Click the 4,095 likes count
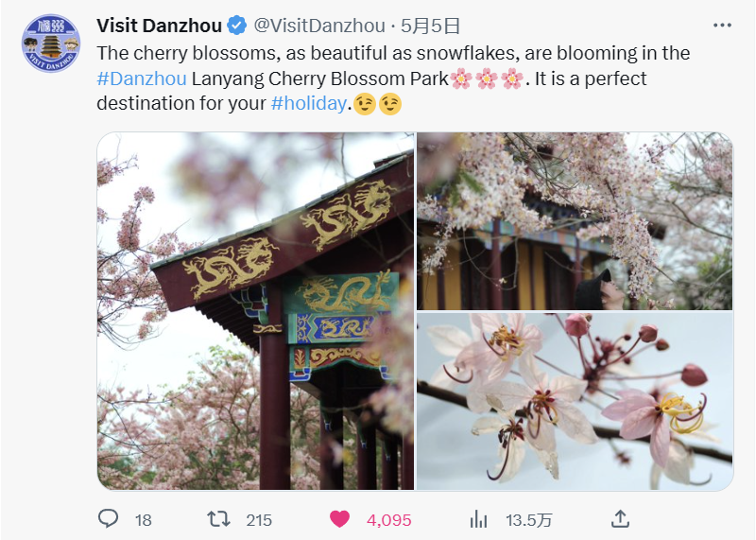 [x=389, y=520]
